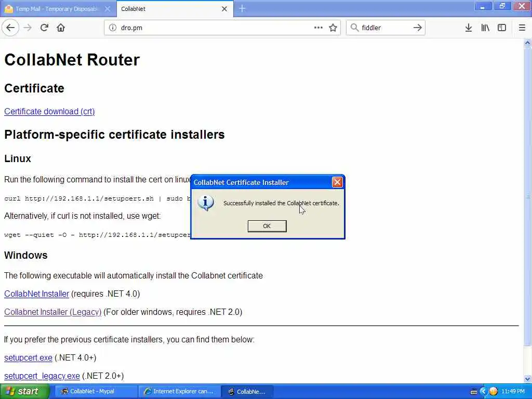Click the curl command text
The image size is (532, 399).
(97, 198)
